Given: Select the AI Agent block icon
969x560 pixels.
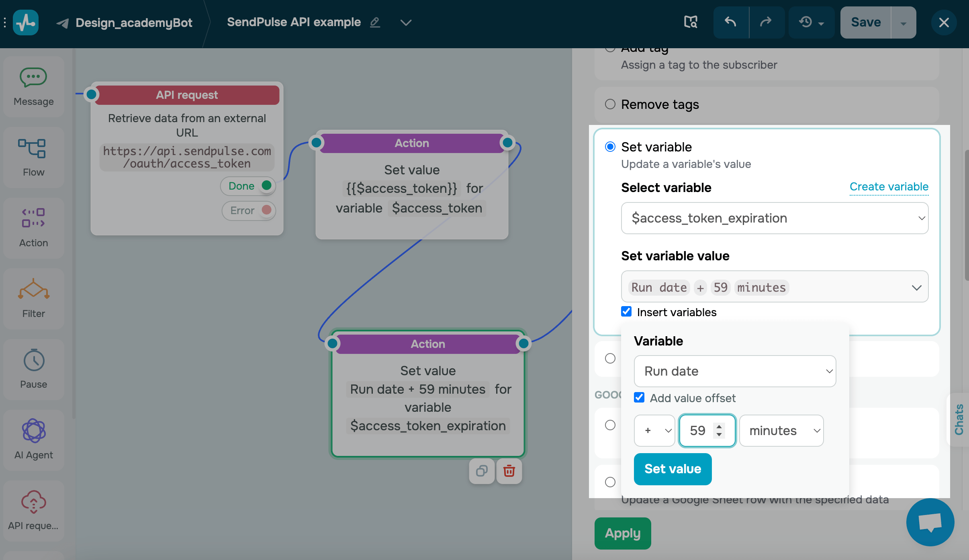Looking at the screenshot, I should coord(33,431).
